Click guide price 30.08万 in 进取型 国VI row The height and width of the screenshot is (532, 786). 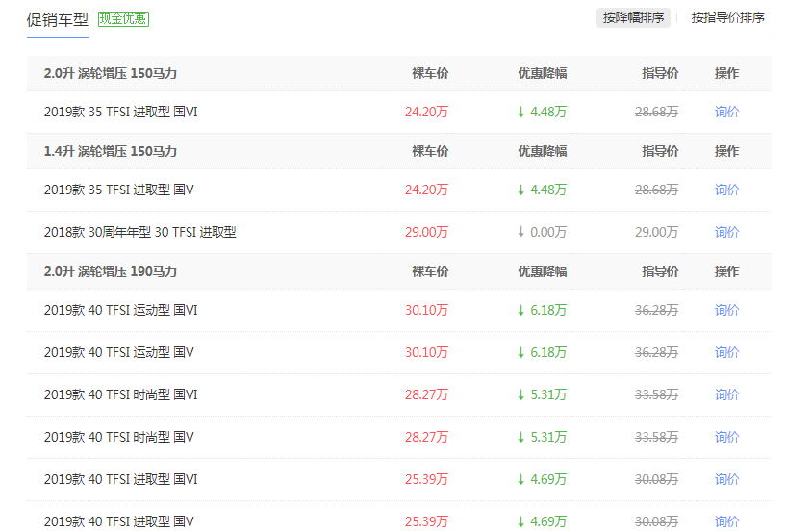pyautogui.click(x=657, y=480)
